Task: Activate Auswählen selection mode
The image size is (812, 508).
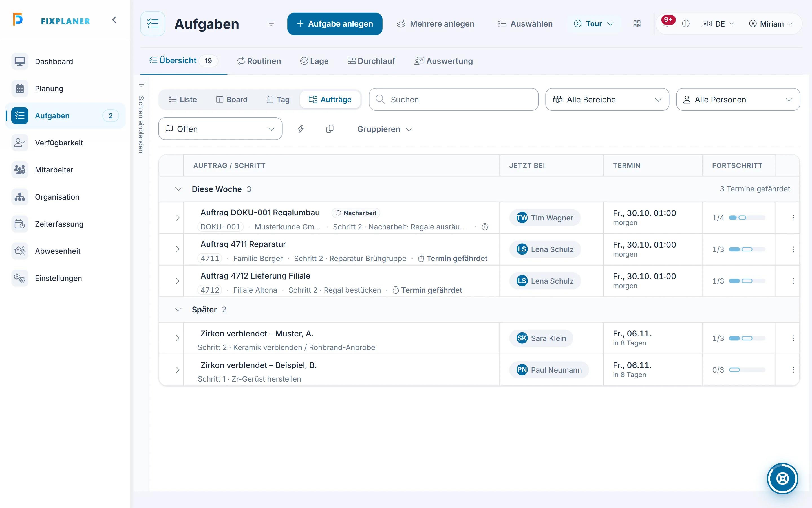Action: pyautogui.click(x=525, y=24)
